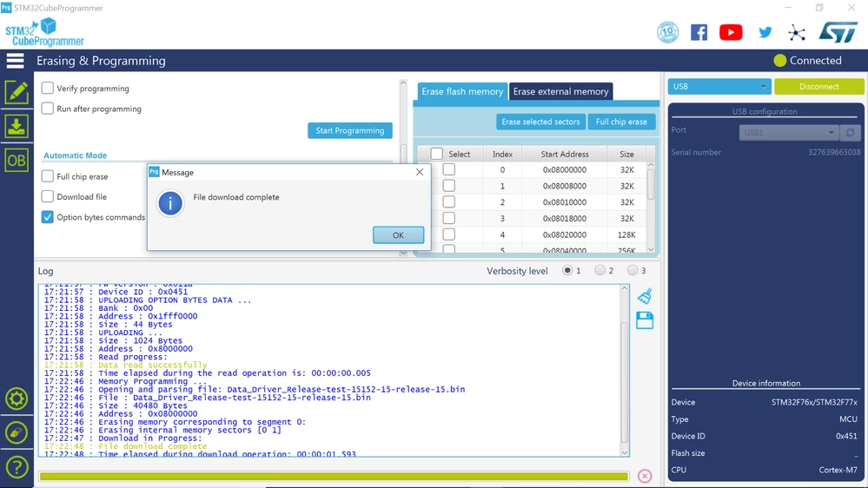
Task: Click Erase selected sectors button
Action: click(x=540, y=122)
